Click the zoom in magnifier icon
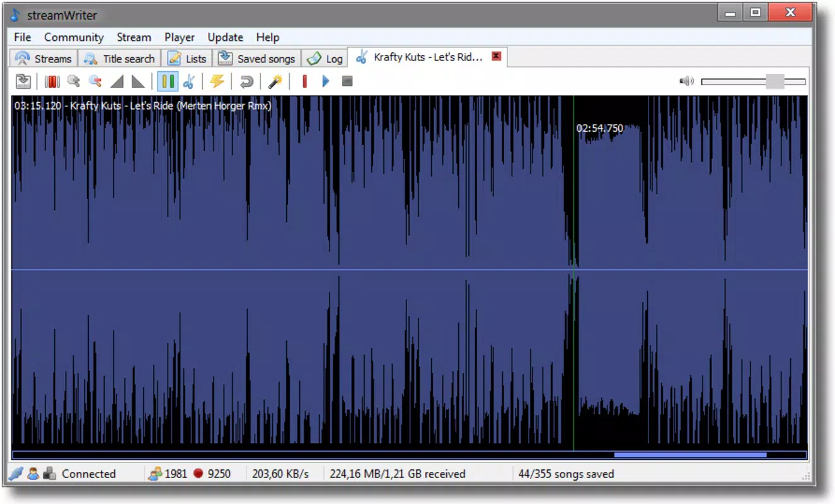Screen dimensions: 835x504 coord(74,81)
